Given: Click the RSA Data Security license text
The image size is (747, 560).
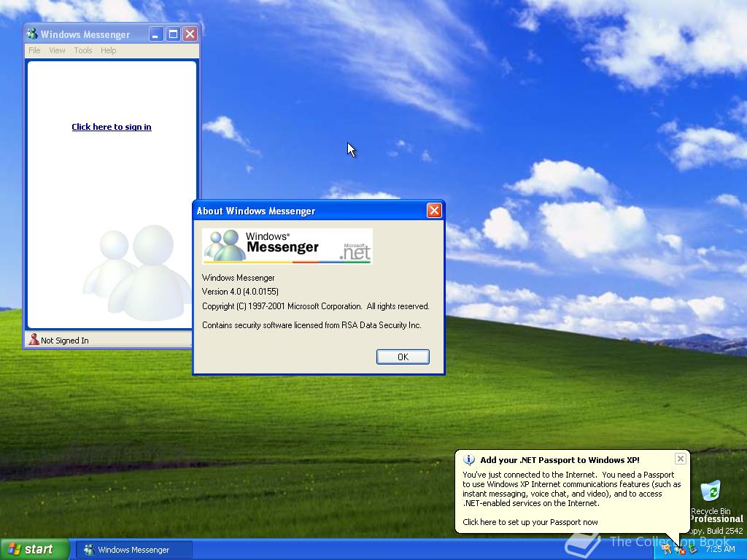Looking at the screenshot, I should 311,325.
